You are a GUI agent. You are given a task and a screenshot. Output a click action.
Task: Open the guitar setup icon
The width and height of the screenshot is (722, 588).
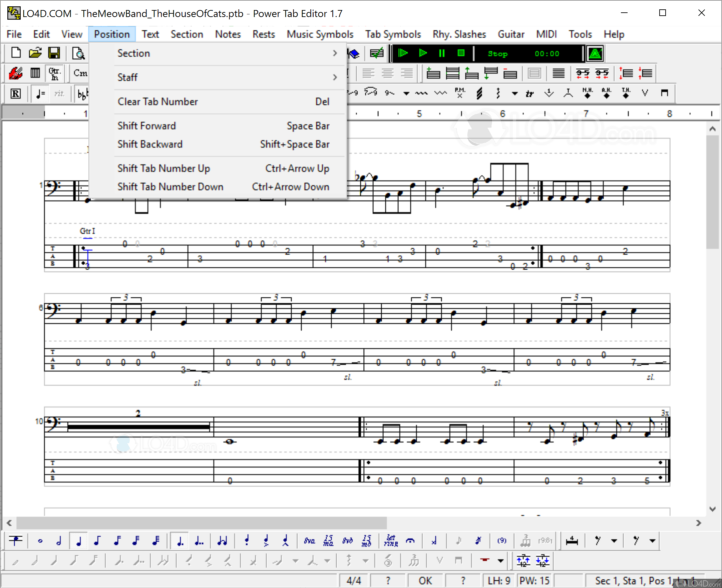pyautogui.click(x=16, y=73)
